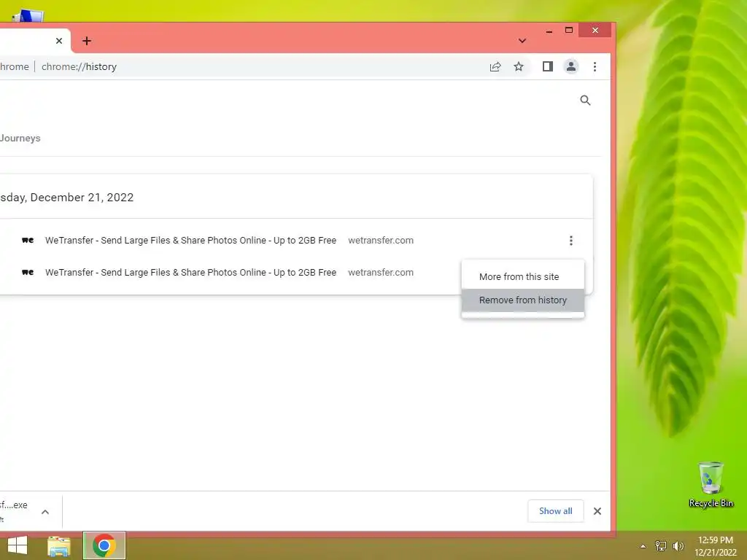
Task: Switch to the Journeys tab
Action: [20, 138]
